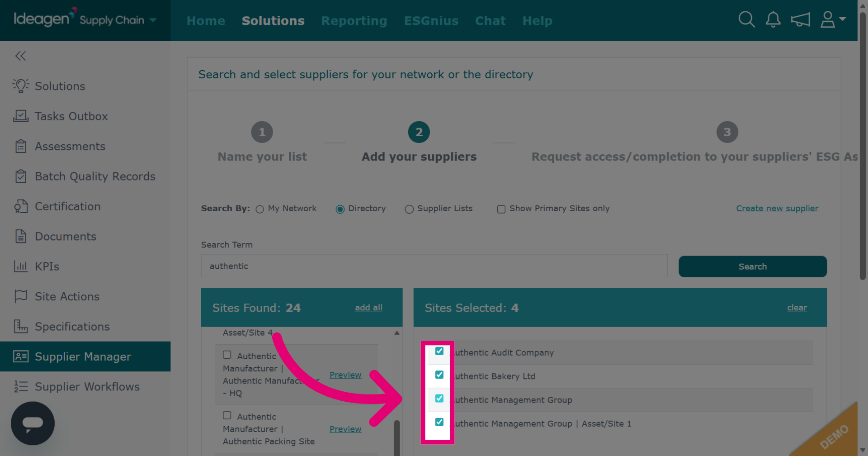Click the KPIs bar chart icon

pos(20,266)
